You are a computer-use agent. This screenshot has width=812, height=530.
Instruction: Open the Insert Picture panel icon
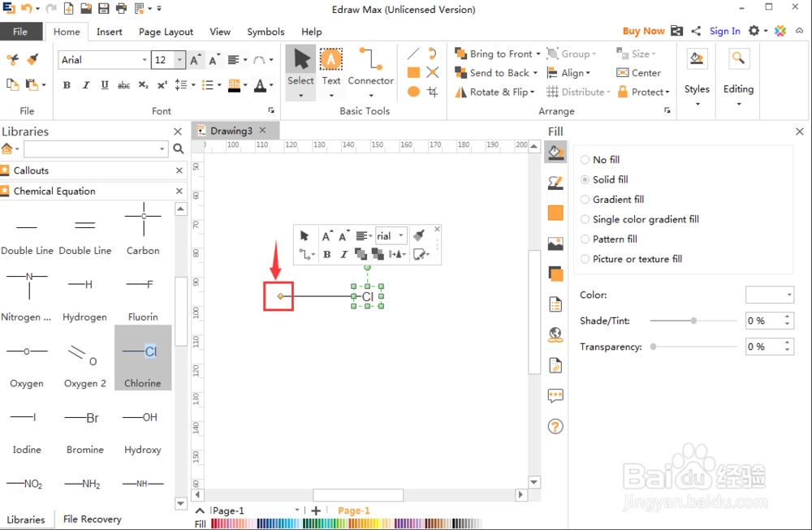(x=555, y=243)
